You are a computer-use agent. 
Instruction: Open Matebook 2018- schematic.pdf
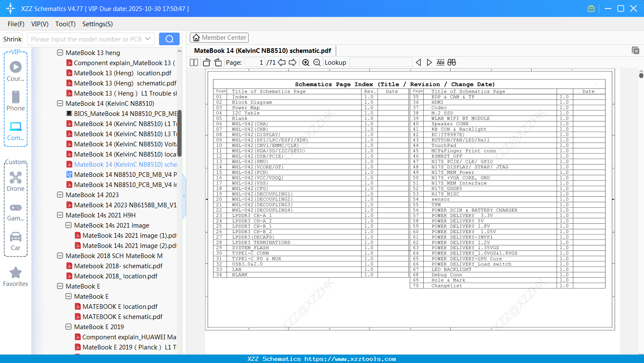pos(114,266)
